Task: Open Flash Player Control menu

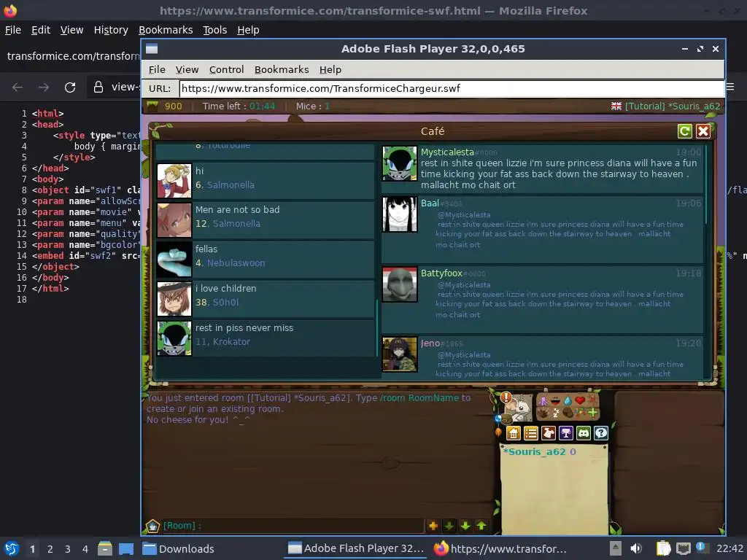Action: (226, 69)
